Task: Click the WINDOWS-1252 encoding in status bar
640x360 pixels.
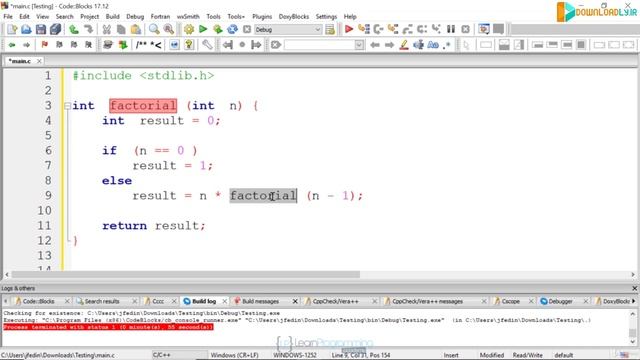Action: [295, 355]
